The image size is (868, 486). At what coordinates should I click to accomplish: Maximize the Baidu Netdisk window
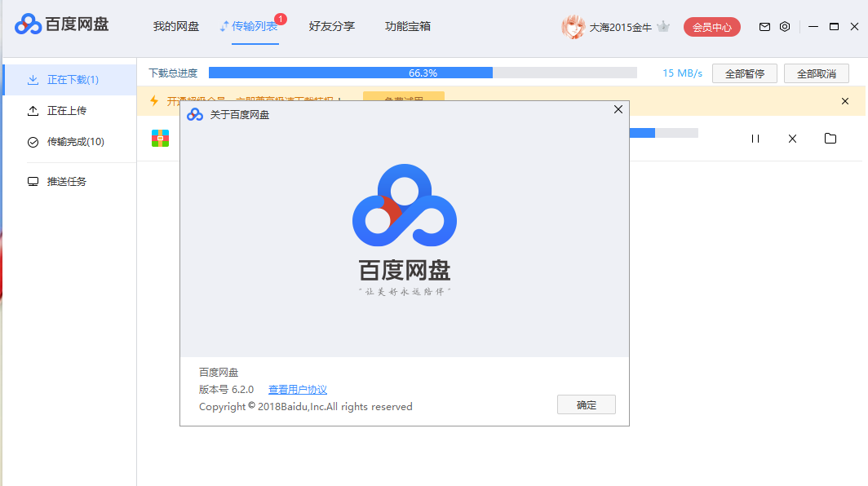[834, 27]
